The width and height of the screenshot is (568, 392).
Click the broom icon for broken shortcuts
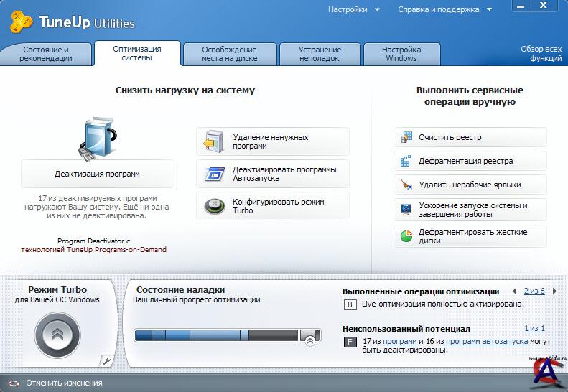[x=406, y=185]
